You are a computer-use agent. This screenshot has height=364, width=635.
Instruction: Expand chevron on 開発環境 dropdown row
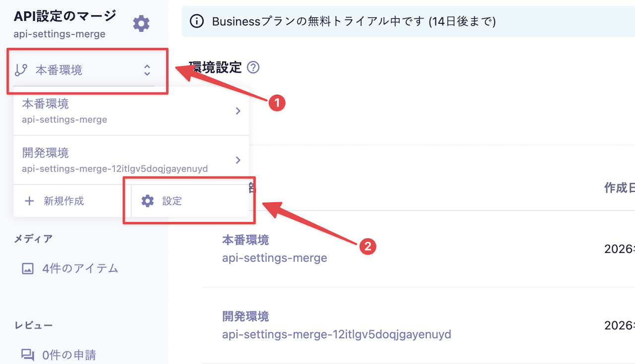(238, 160)
